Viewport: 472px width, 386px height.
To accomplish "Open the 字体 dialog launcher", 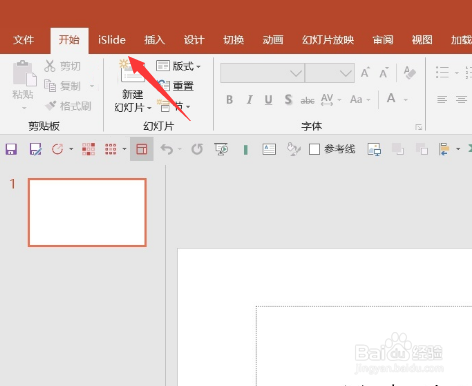I will pos(419,127).
